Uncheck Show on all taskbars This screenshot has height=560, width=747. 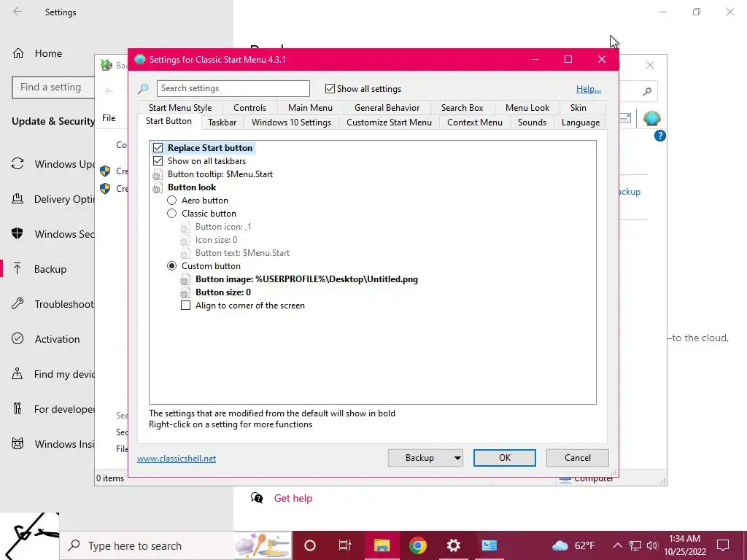(x=158, y=161)
